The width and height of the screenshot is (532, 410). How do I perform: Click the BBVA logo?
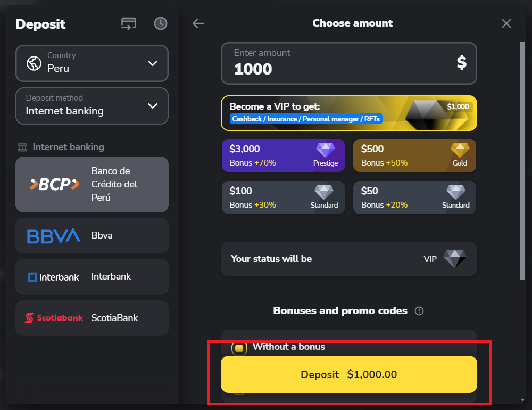(54, 236)
